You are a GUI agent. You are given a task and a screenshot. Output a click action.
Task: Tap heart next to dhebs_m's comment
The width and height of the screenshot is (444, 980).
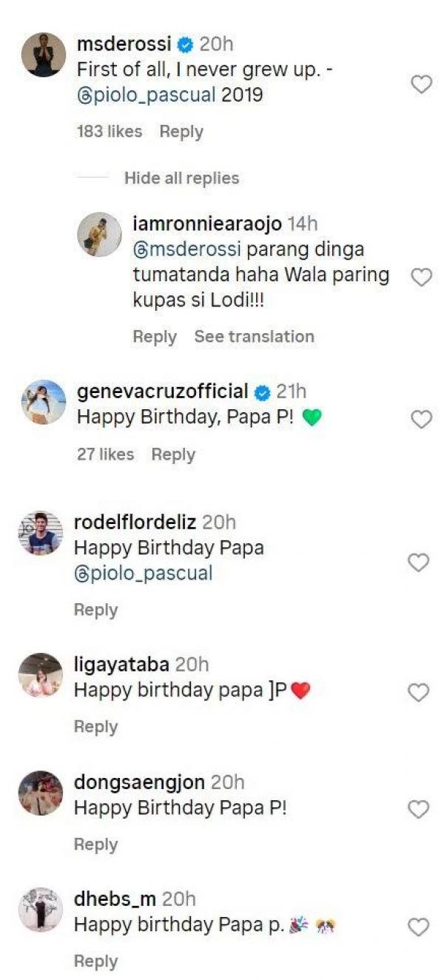[419, 926]
